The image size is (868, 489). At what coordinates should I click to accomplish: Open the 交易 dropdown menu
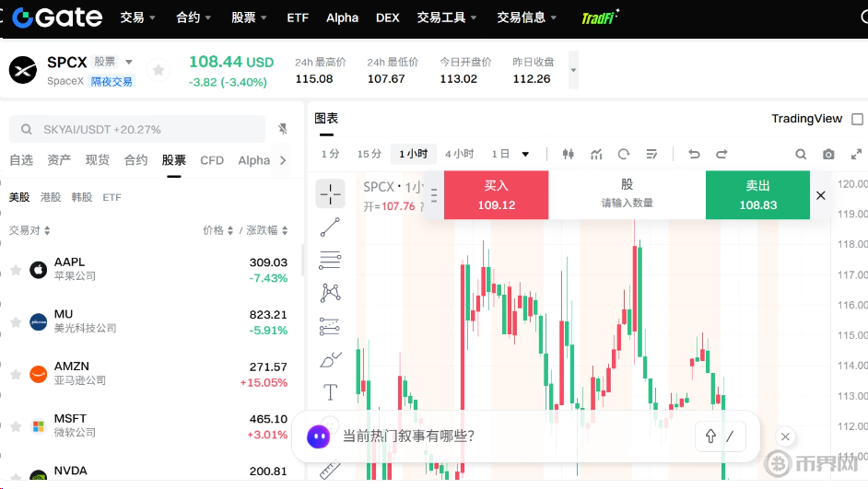[138, 17]
